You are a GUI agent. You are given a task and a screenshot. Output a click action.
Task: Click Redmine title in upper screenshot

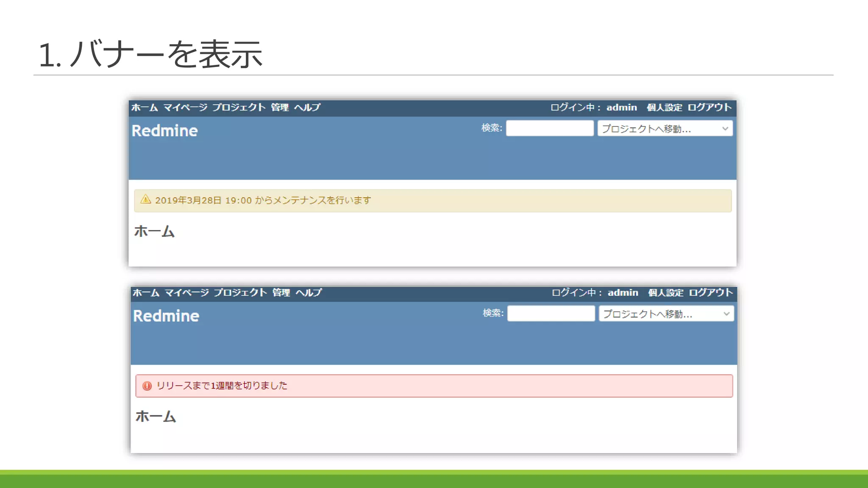(164, 131)
